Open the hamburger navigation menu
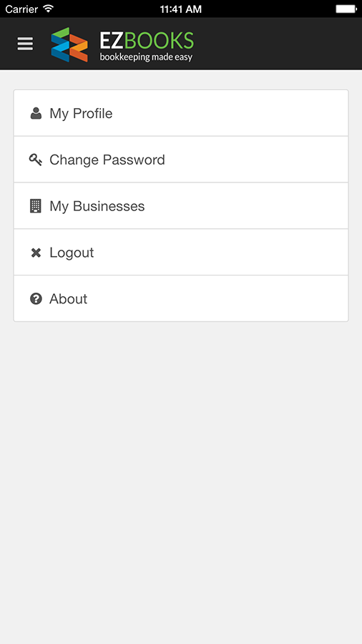 (x=25, y=44)
